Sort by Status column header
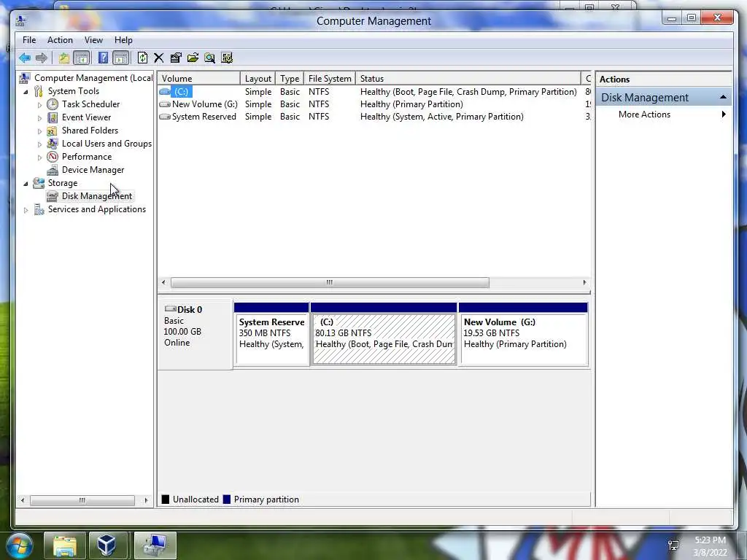 coord(468,79)
